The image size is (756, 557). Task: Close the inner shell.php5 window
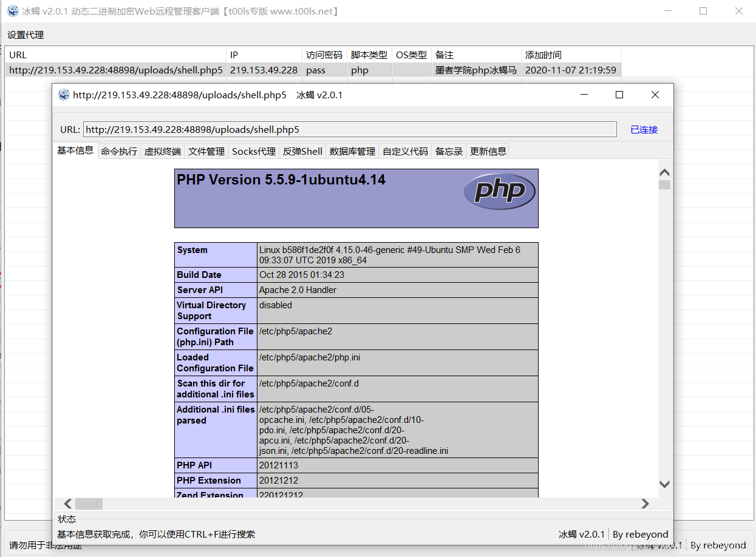click(x=655, y=95)
